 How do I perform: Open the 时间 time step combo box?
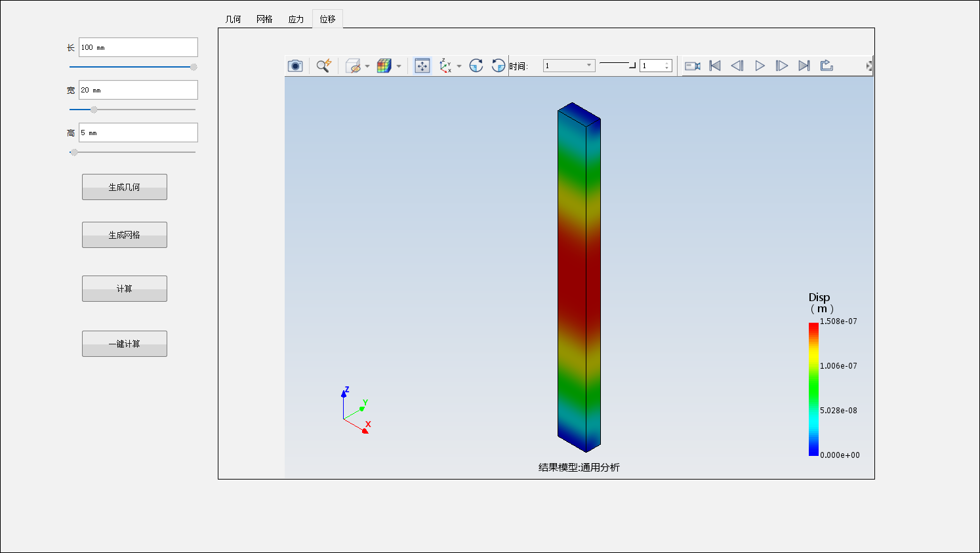tap(569, 66)
